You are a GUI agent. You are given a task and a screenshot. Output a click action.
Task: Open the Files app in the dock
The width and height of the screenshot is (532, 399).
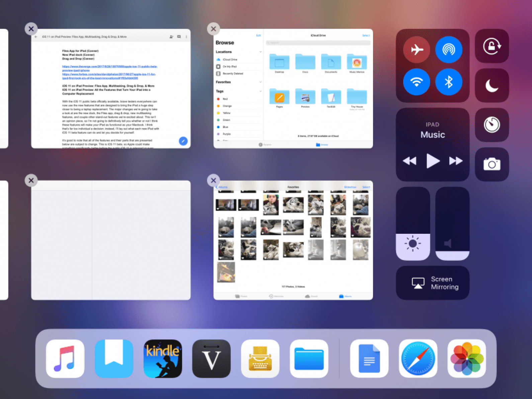pos(309,359)
